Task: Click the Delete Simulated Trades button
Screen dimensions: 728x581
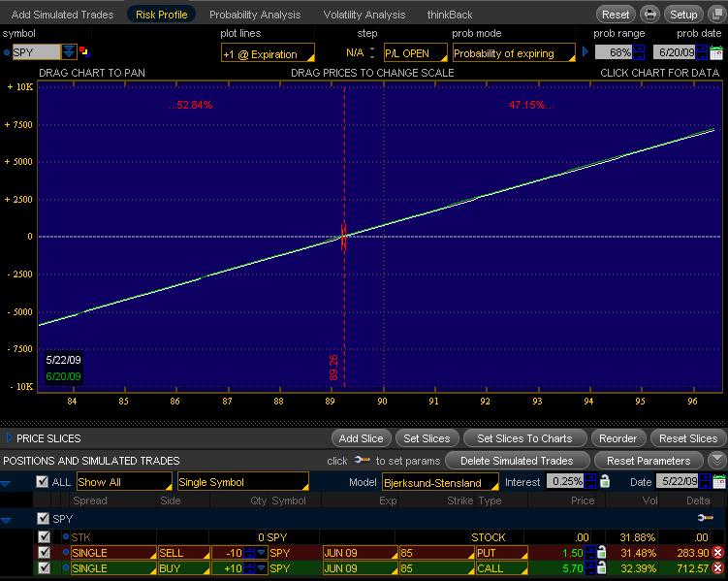Action: (518, 460)
